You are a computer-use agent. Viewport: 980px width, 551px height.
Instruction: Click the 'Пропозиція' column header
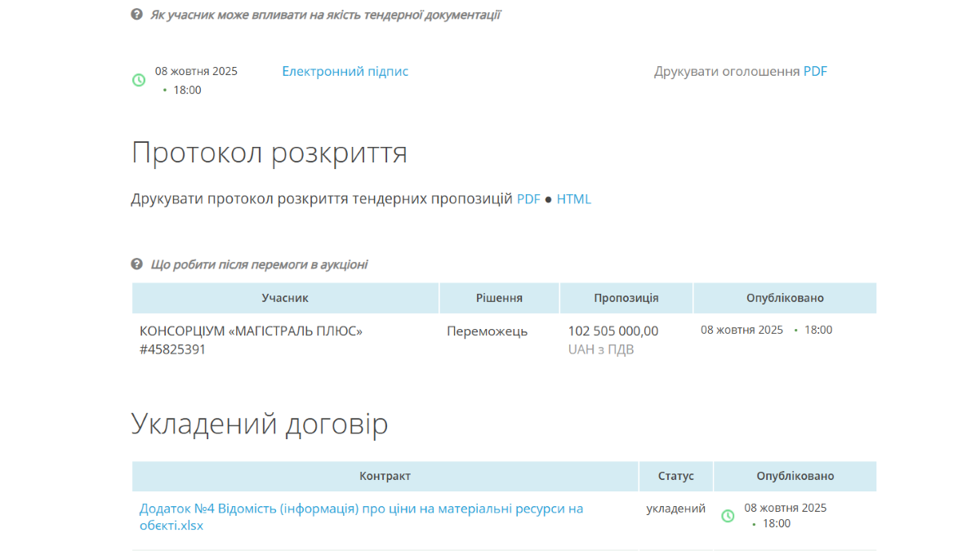[626, 298]
